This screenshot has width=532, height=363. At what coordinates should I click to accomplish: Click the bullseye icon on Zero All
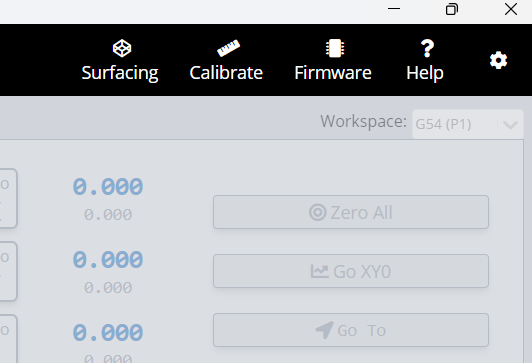[318, 212]
